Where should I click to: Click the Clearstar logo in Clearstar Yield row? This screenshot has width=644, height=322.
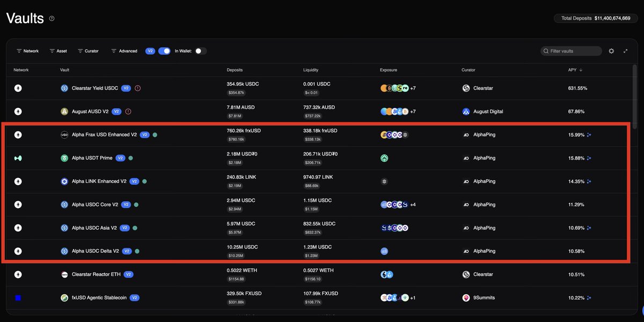coord(466,88)
